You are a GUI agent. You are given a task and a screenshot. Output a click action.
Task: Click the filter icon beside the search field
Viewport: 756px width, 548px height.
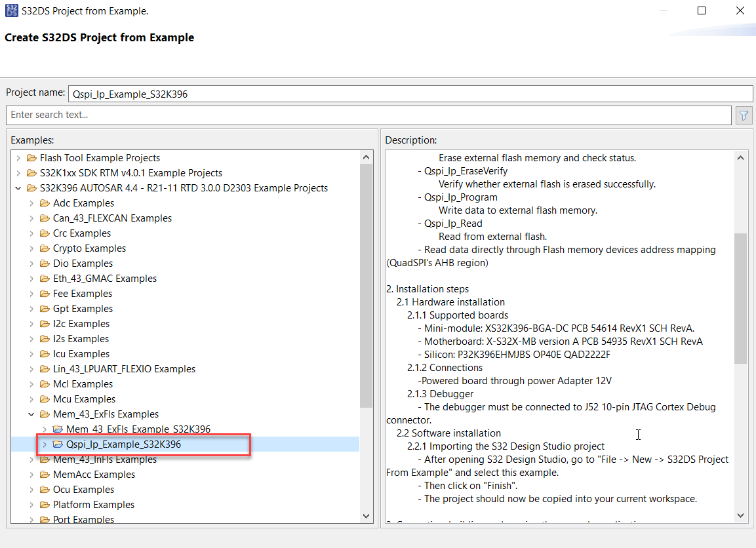click(743, 115)
